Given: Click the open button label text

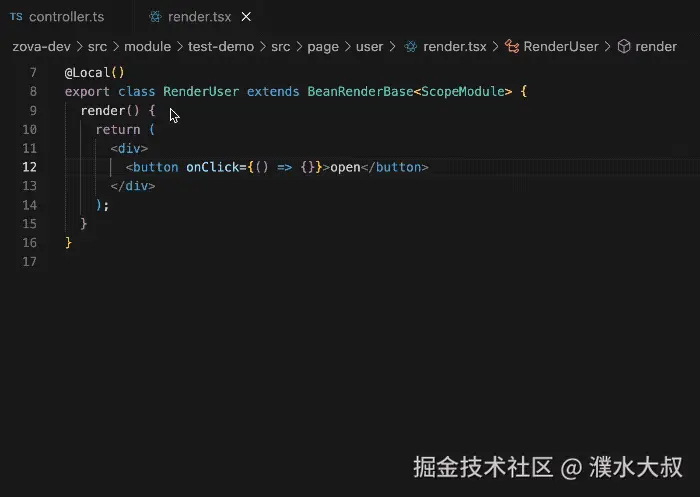Looking at the screenshot, I should (345, 168).
